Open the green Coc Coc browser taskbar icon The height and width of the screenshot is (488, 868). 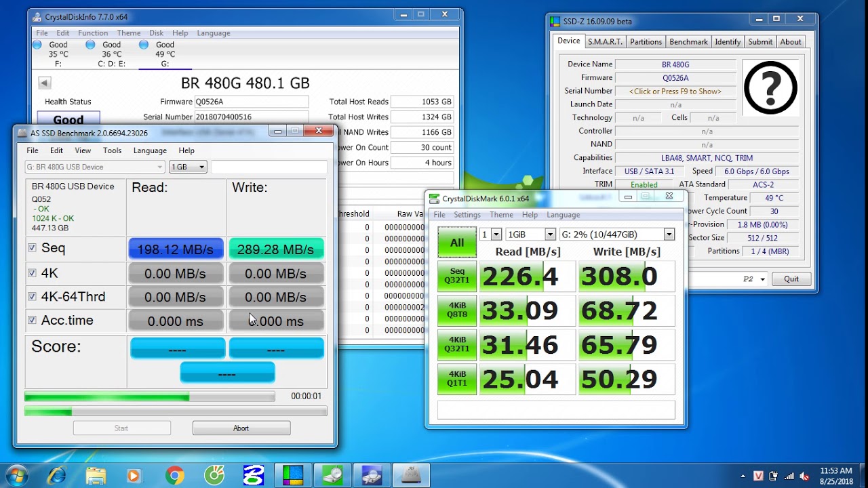coord(214,476)
